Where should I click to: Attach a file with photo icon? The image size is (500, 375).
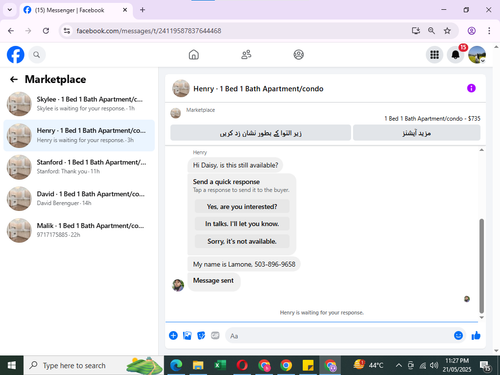(187, 335)
